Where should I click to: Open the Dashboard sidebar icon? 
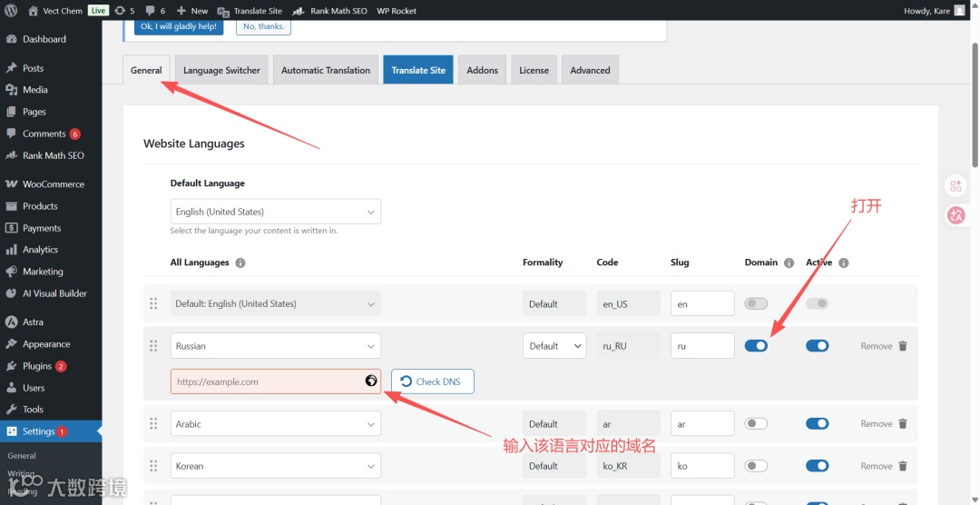click(x=11, y=39)
